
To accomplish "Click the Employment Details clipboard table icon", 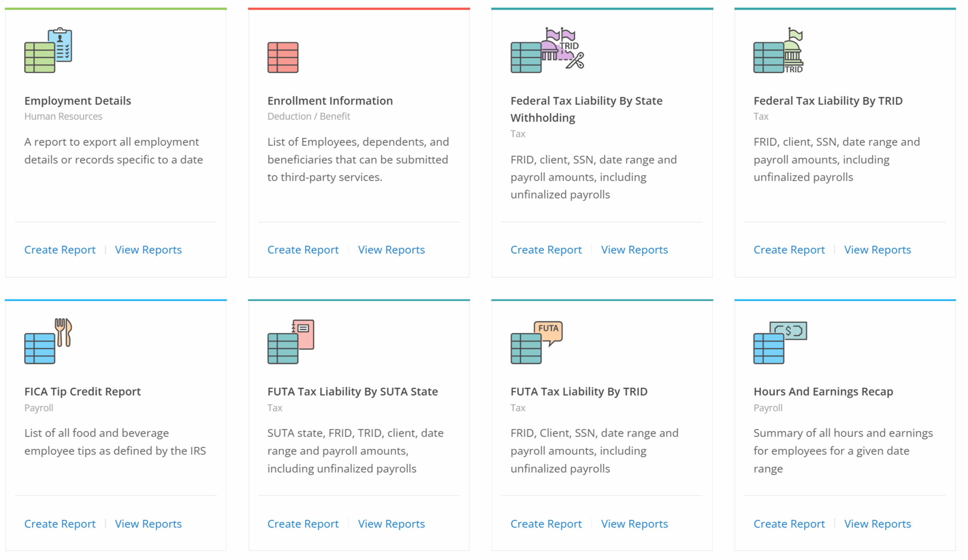I will [48, 50].
